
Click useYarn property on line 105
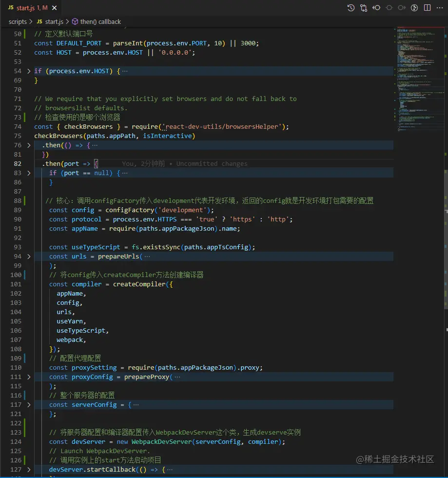click(70, 321)
